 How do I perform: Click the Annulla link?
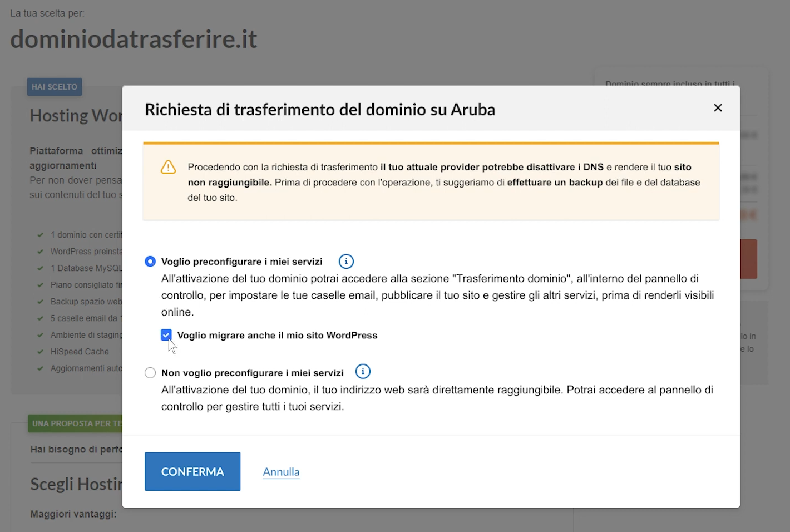(281, 472)
